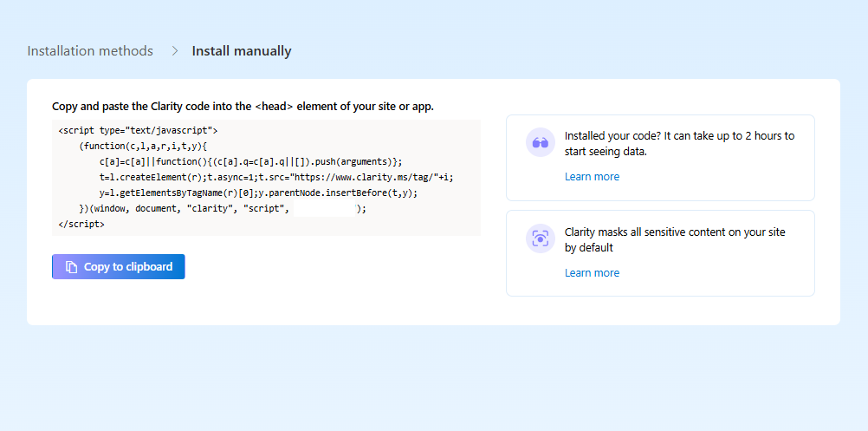Screen dimensions: 868x431
Task: Click the clarity.ms/tag URL code line
Action: pyautogui.click(x=275, y=177)
